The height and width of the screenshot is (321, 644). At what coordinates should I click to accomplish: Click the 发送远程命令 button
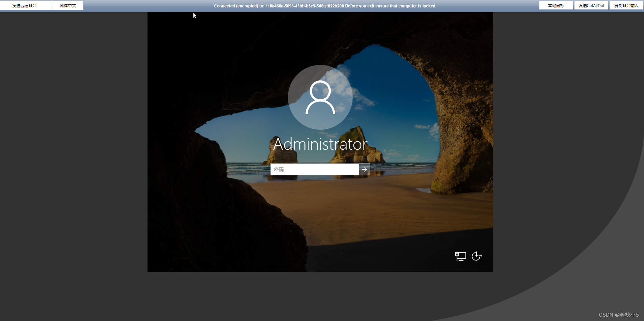tap(26, 5)
